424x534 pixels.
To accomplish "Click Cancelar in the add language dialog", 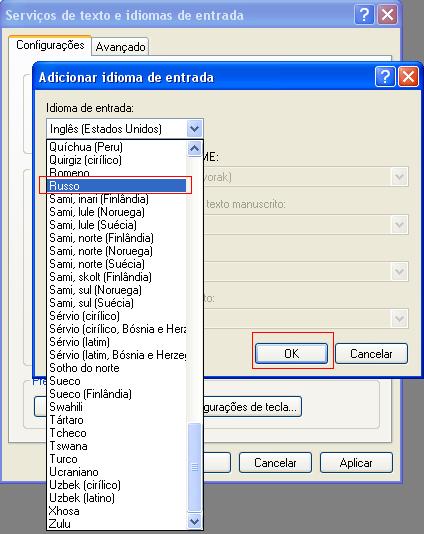I will click(x=371, y=354).
